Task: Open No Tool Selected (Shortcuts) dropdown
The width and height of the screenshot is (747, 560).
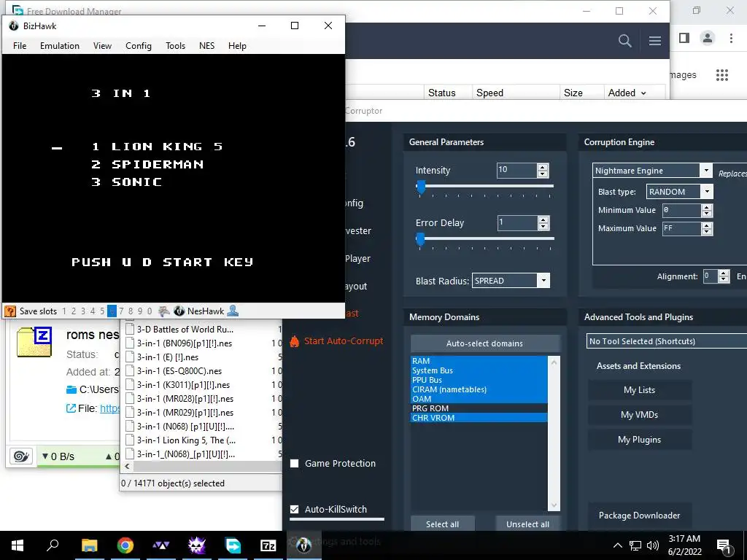Action: point(667,341)
